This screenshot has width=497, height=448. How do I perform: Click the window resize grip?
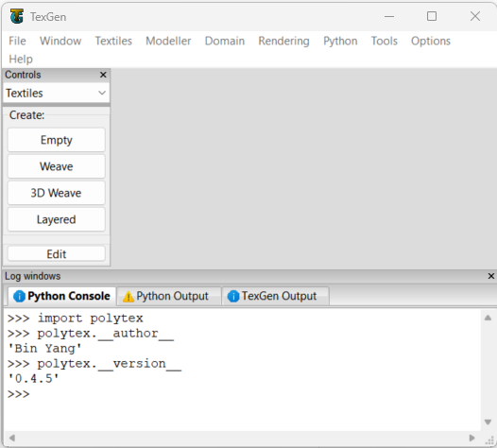coord(490,440)
